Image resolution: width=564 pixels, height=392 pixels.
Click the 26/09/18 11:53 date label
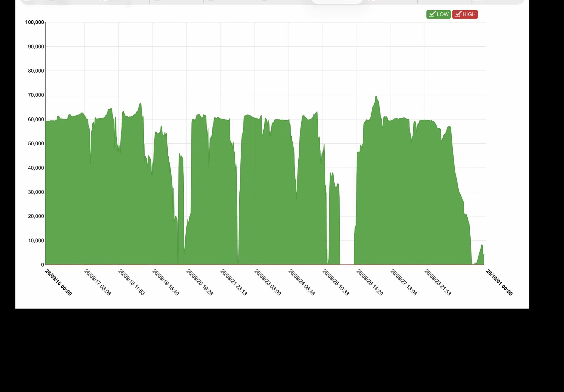coord(131,283)
